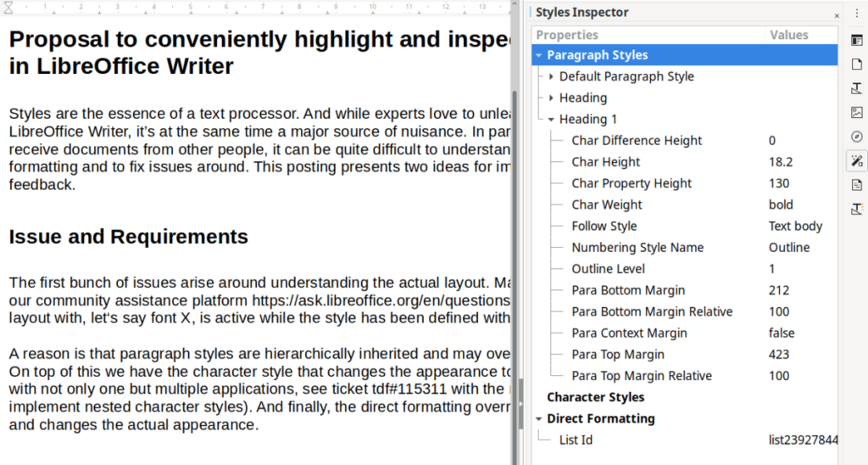Screen dimensions: 868x465
Task: Select the Para Top Margin Relative row
Action: click(685, 376)
